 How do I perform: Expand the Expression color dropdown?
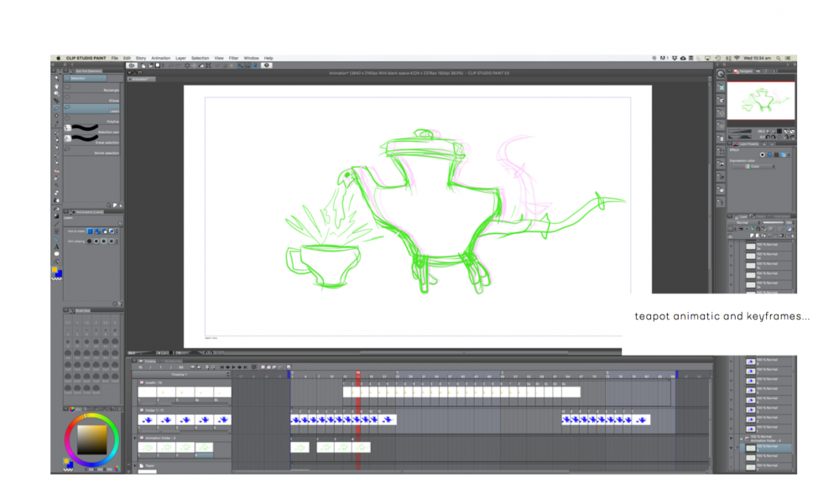(755, 166)
